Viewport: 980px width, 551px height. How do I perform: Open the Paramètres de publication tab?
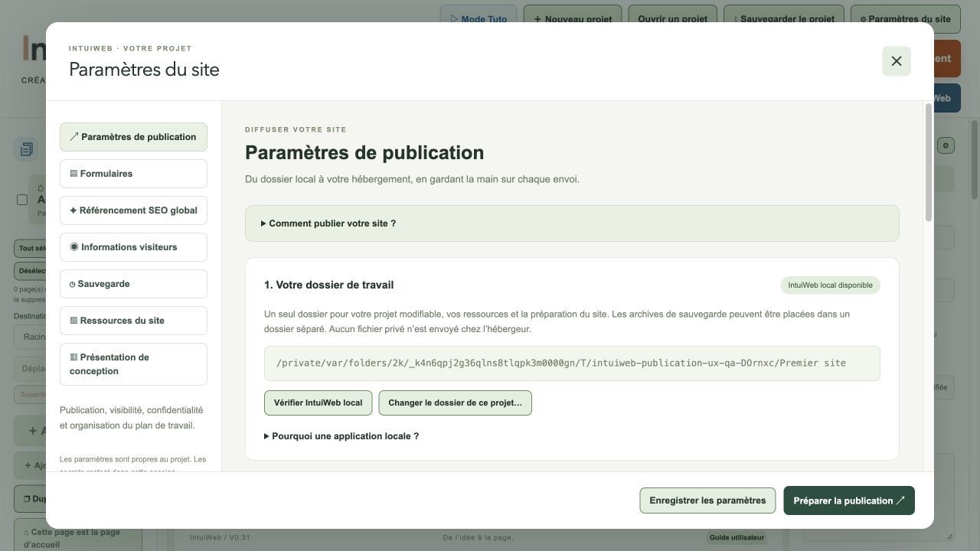coord(133,137)
